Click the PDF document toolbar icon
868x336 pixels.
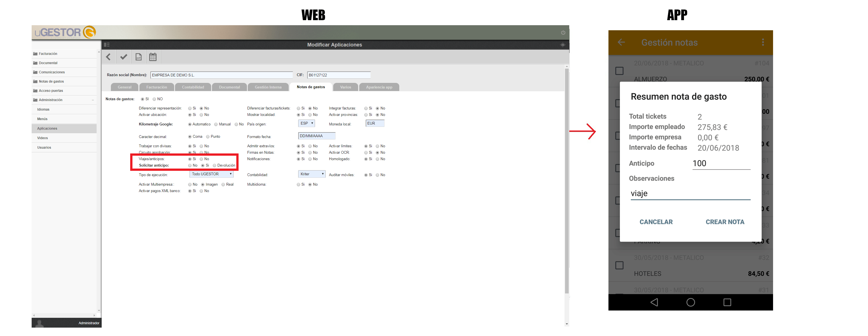138,57
